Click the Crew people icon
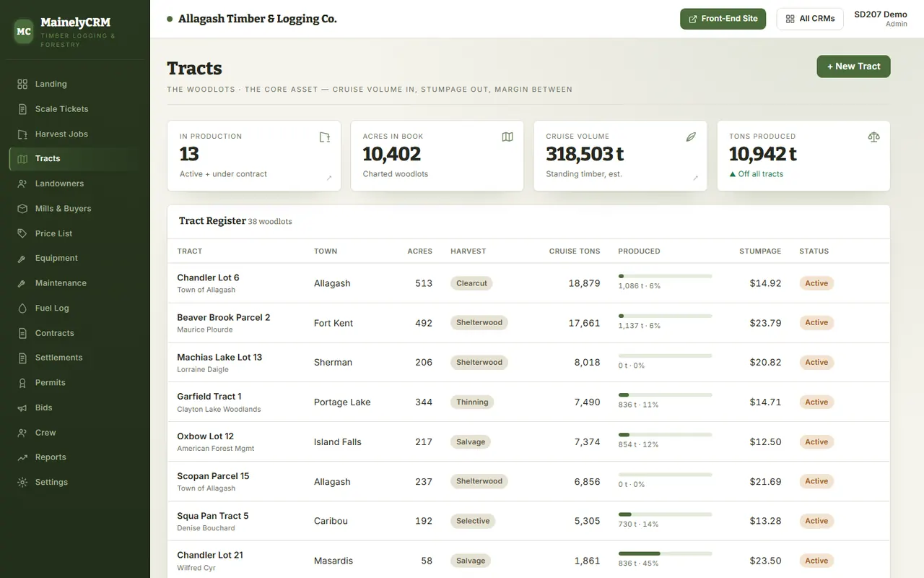 pyautogui.click(x=22, y=433)
